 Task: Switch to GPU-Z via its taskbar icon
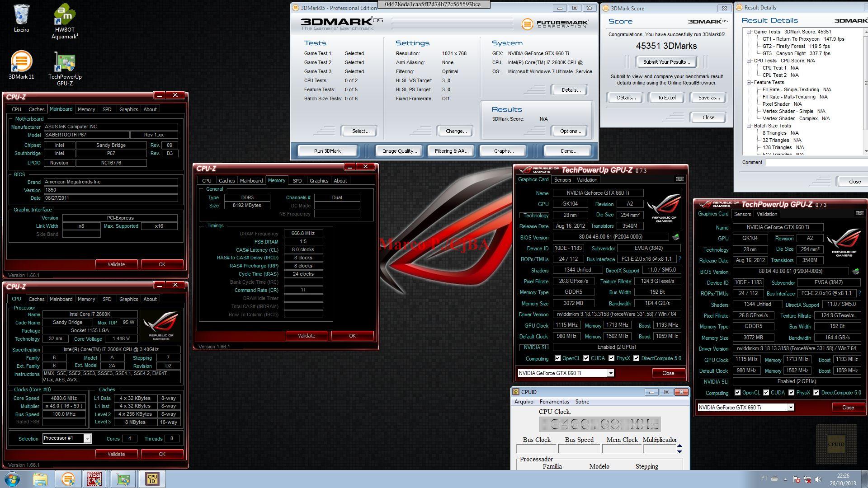click(x=123, y=479)
